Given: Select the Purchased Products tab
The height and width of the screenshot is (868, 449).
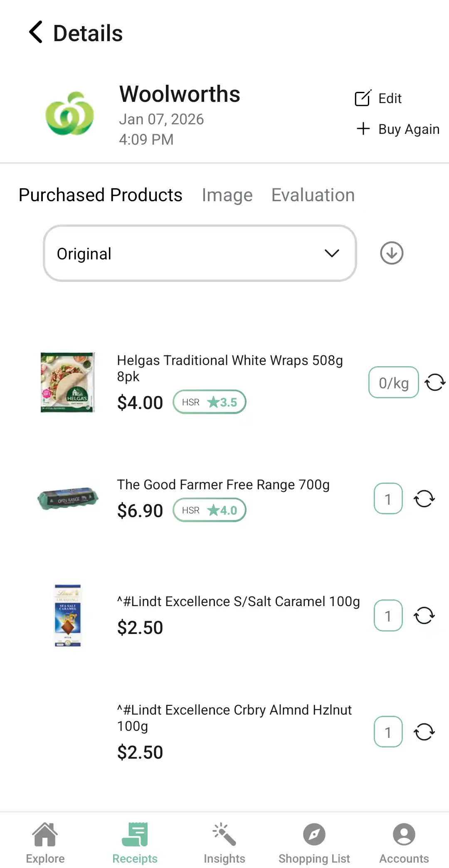Looking at the screenshot, I should 101,195.
